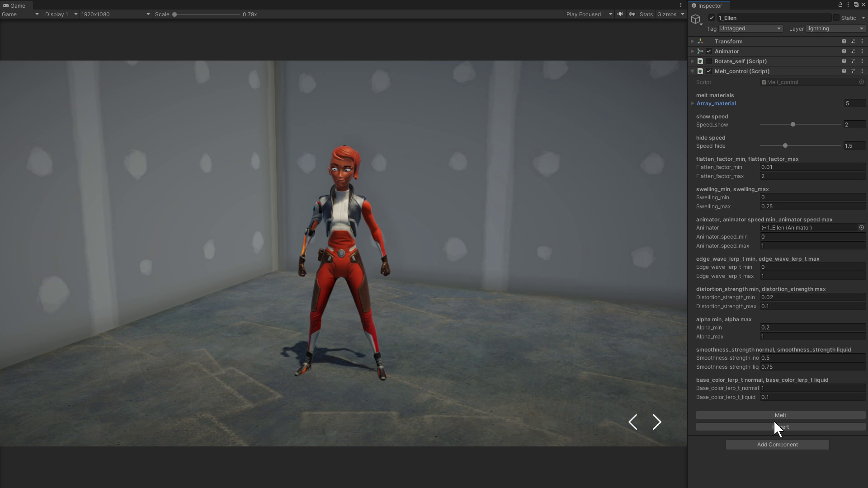The height and width of the screenshot is (488, 868).
Task: Click the Swelling_max value field
Action: point(813,206)
